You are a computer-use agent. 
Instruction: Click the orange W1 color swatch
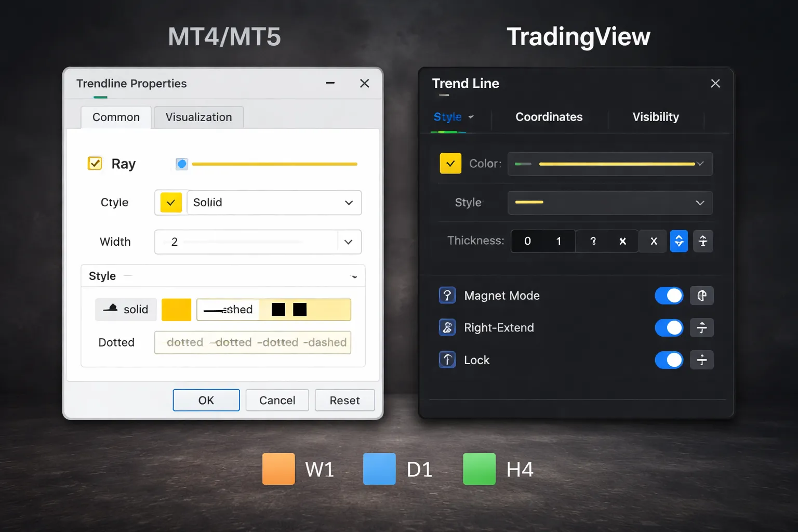(x=278, y=469)
